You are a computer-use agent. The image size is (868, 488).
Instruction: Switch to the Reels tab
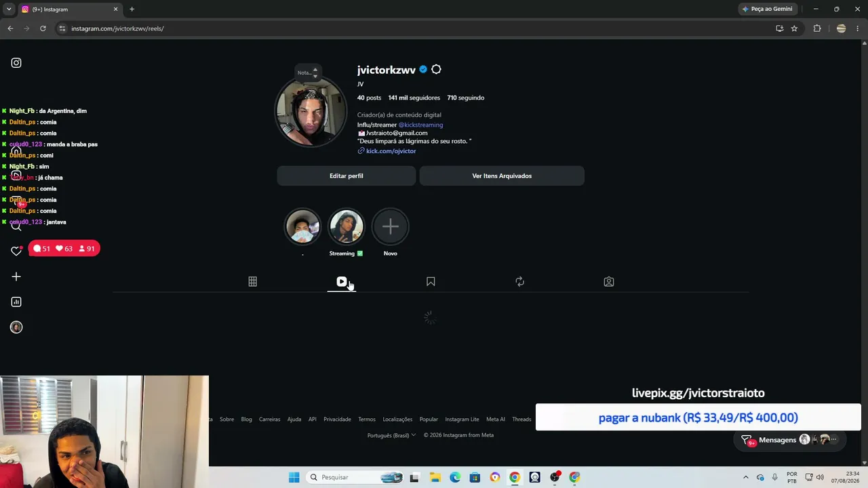(342, 281)
